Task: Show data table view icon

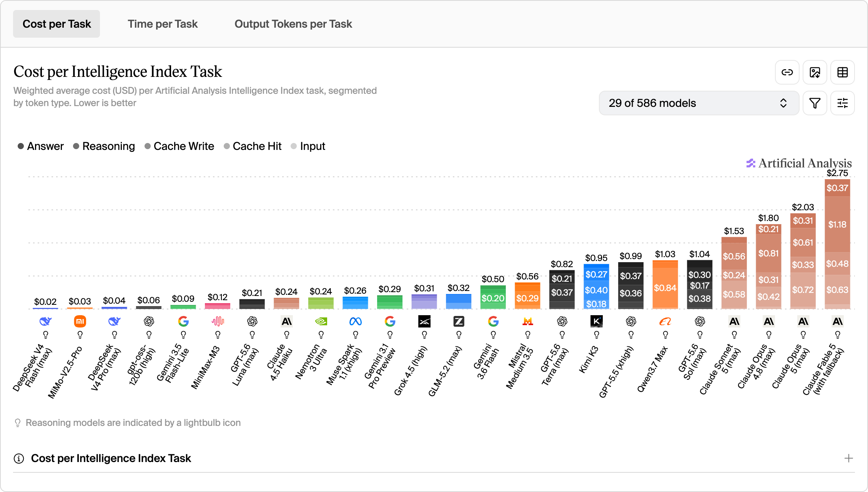Action: point(843,72)
